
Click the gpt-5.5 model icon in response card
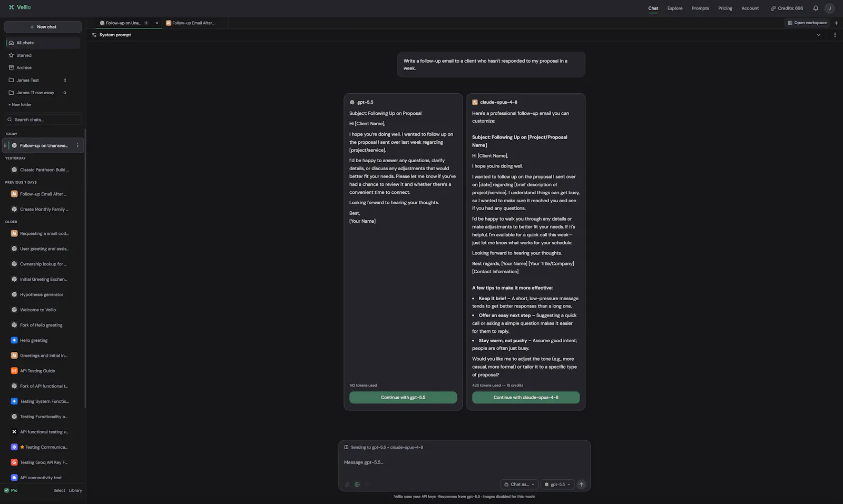point(352,102)
